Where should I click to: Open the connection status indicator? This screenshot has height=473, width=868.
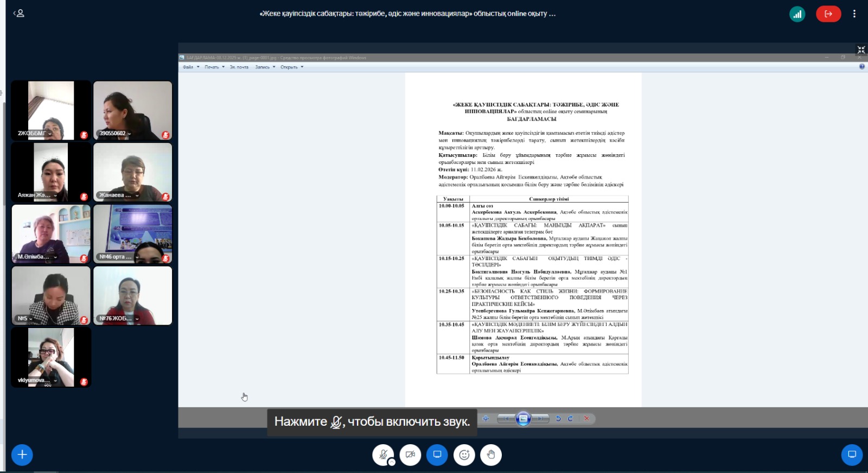(x=797, y=14)
